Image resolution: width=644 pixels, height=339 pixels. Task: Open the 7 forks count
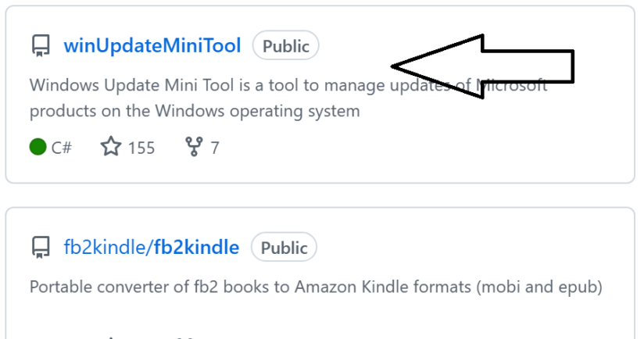215,147
